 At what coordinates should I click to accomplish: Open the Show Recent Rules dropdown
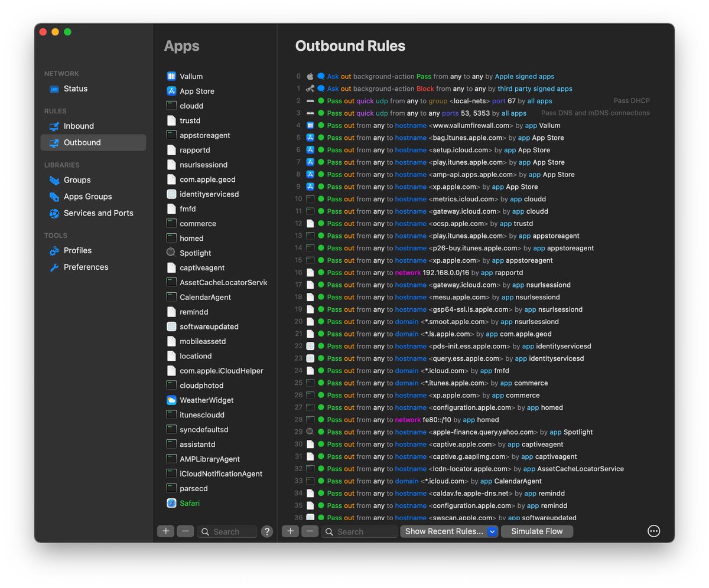click(449, 531)
